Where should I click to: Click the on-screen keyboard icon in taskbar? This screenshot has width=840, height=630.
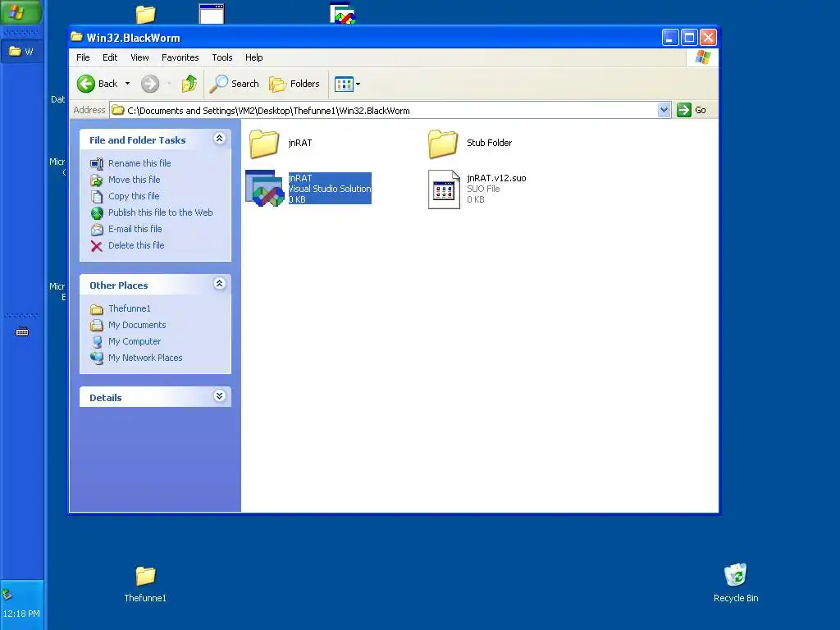coord(22,331)
